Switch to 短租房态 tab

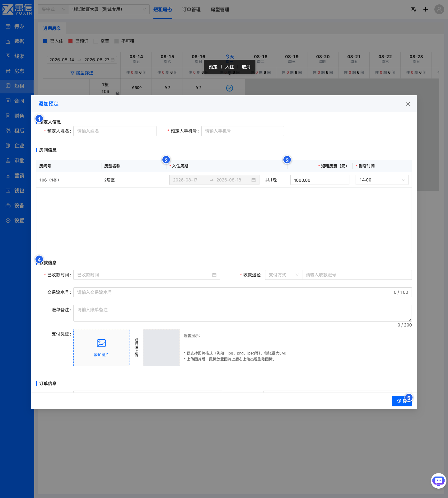click(163, 10)
